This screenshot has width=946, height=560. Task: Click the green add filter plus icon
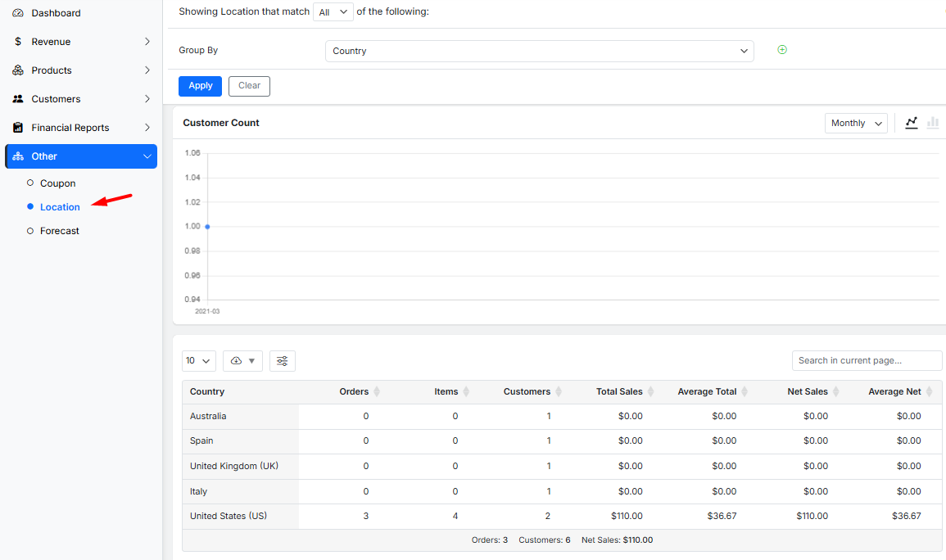(x=781, y=50)
